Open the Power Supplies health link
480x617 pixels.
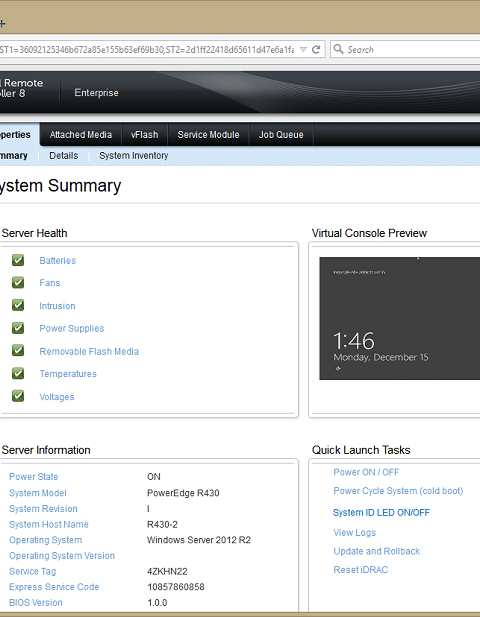pos(72,329)
